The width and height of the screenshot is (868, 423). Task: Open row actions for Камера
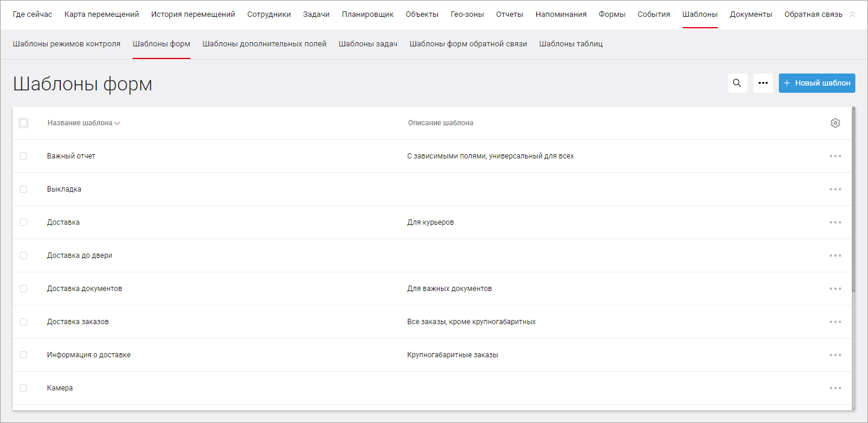[x=835, y=388]
